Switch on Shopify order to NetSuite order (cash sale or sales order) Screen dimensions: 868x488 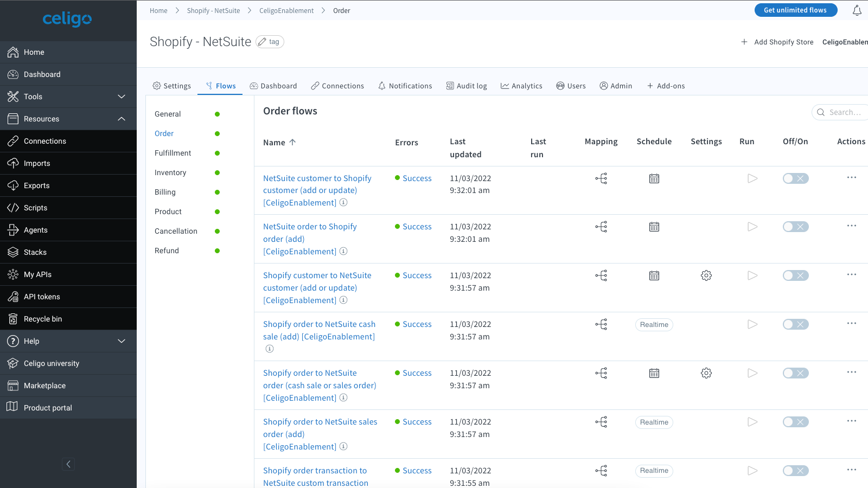795,373
